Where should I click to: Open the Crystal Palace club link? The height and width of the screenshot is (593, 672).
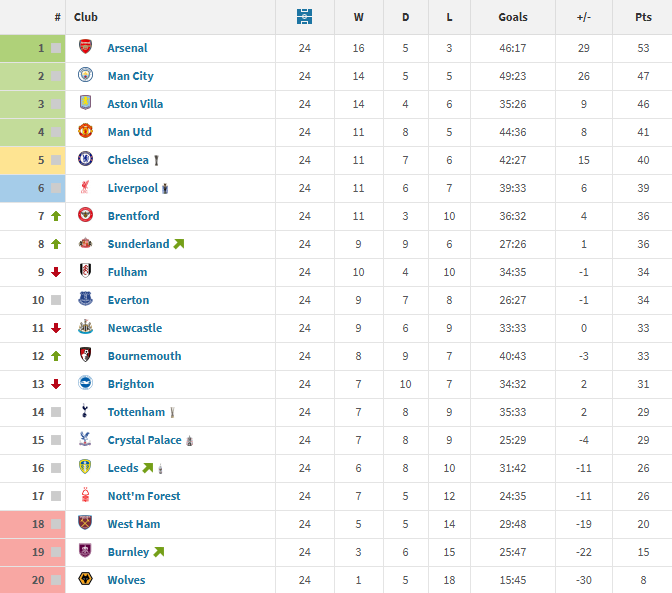click(144, 440)
